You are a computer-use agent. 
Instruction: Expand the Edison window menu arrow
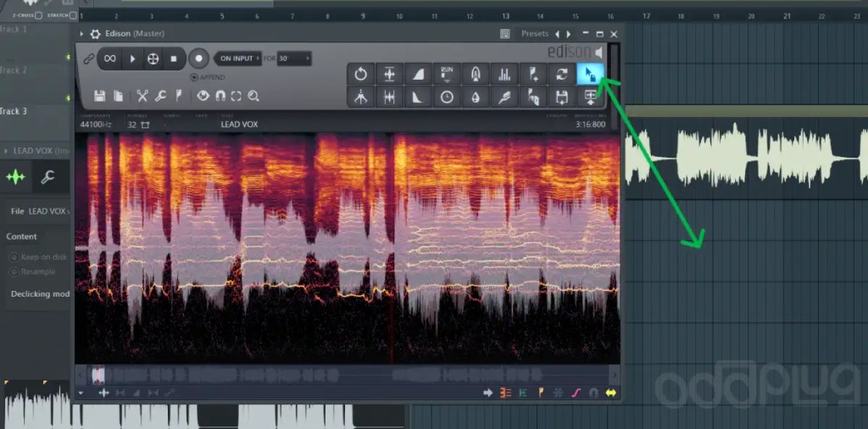click(82, 34)
